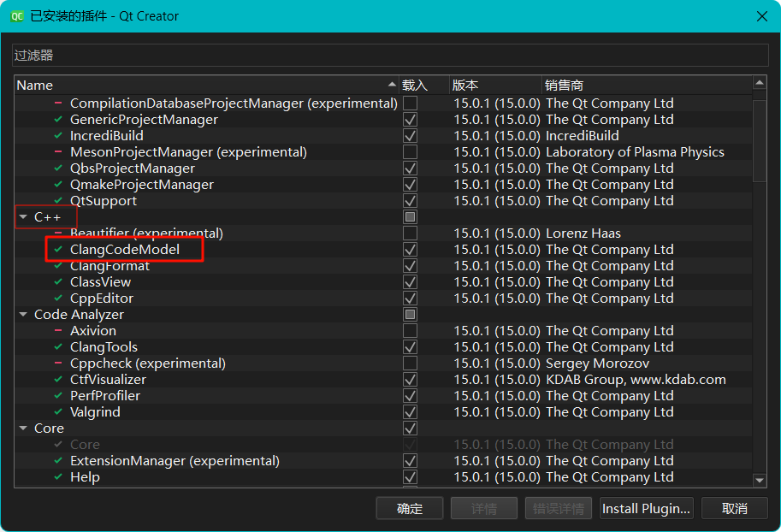Click green checkmark status icon beside ExtensionManager
The image size is (781, 532).
[58, 461]
